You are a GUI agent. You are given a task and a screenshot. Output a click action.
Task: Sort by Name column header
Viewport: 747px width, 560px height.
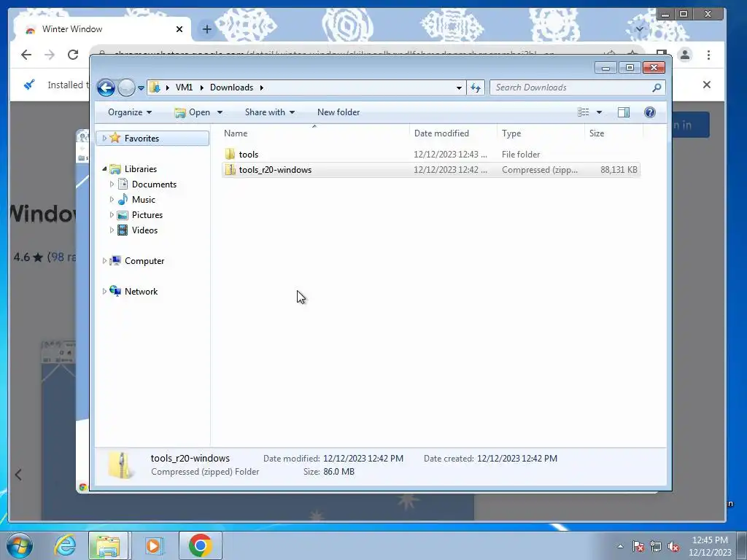pyautogui.click(x=314, y=133)
